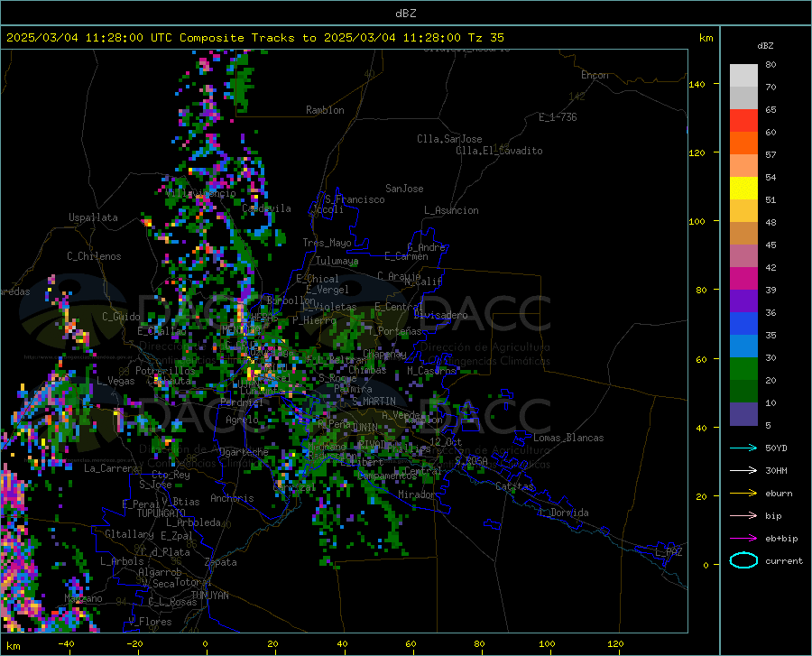
Task: Click the 'E_1-736' map label
Action: [558, 117]
